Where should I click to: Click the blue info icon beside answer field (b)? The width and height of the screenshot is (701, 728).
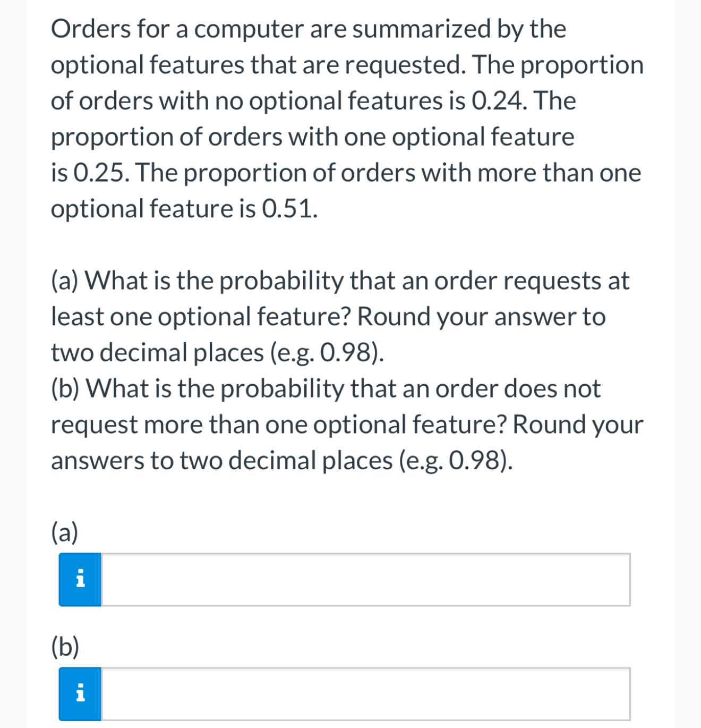pos(80,693)
